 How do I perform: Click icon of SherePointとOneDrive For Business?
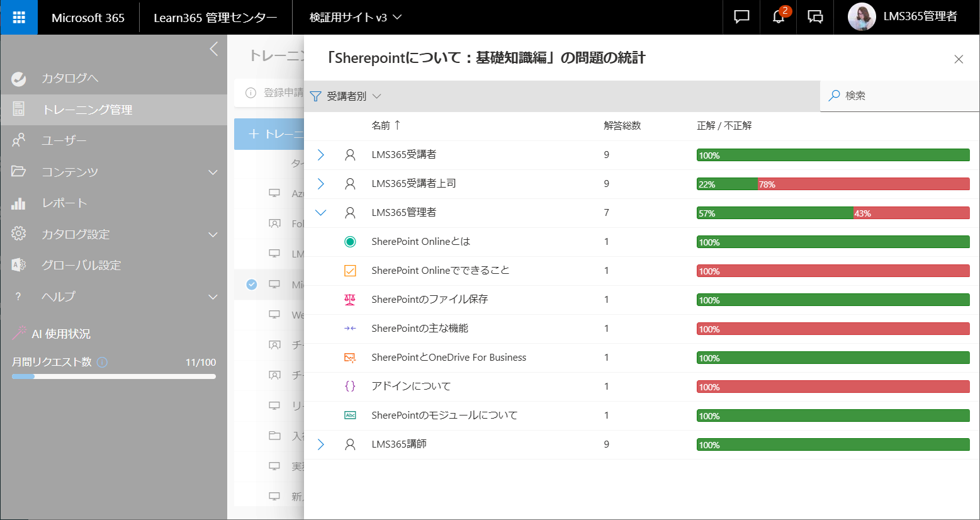point(351,358)
